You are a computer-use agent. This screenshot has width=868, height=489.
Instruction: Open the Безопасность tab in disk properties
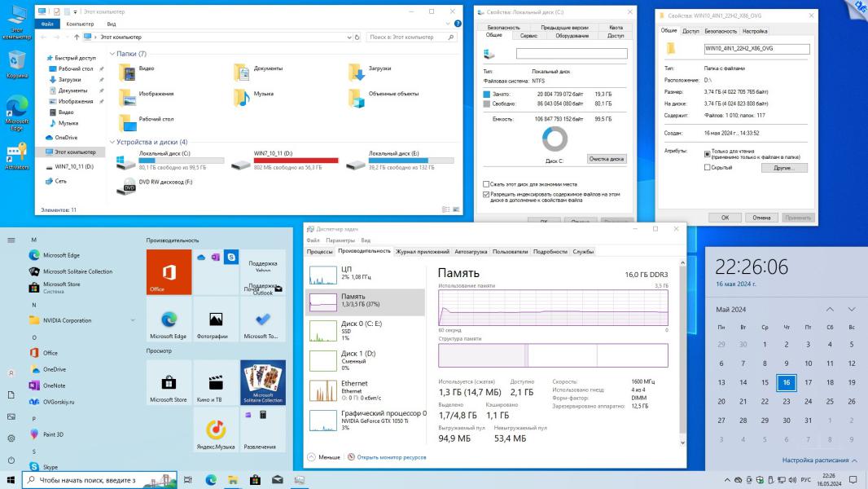click(x=503, y=27)
